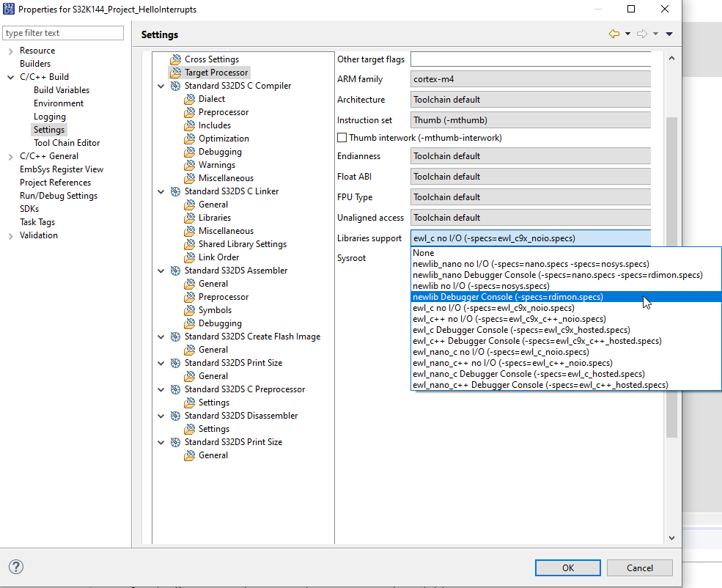
Task: Click the Other target flags field
Action: point(531,59)
